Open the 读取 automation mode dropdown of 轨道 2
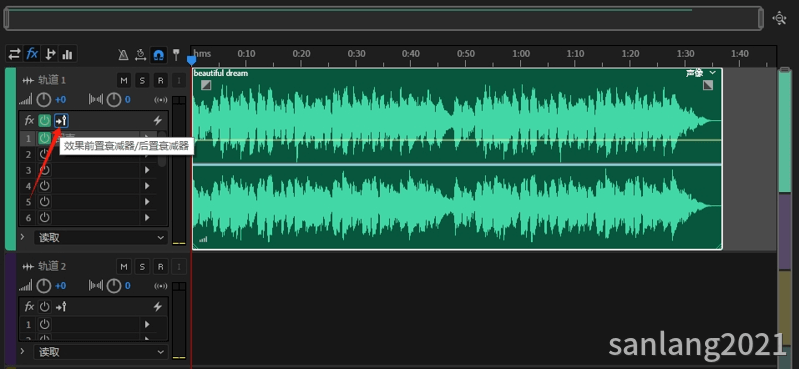 (101, 352)
